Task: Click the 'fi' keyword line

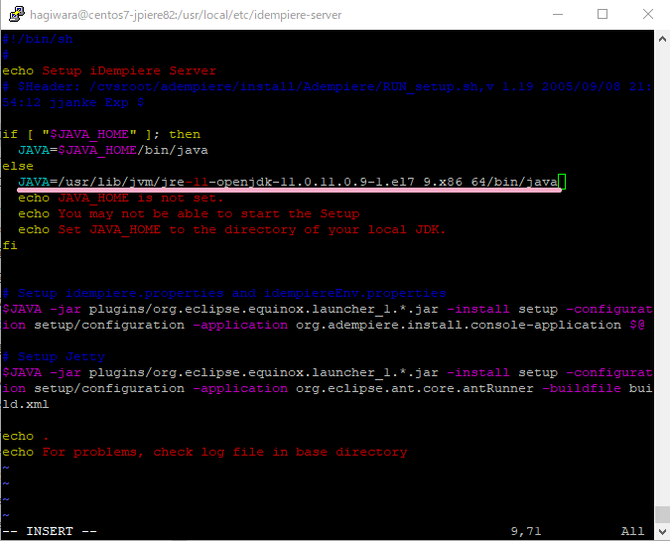Action: [10, 245]
